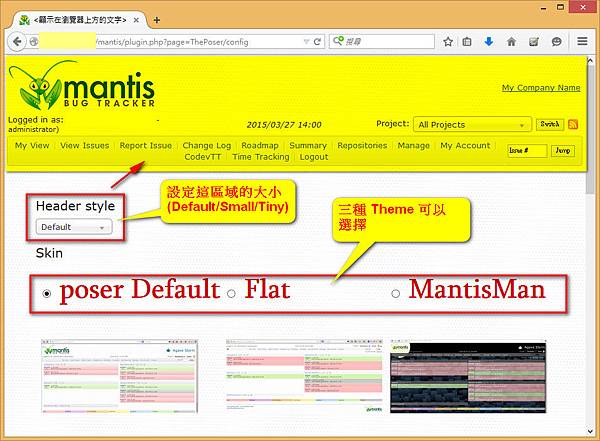
Task: Open Time Tracking menu item
Action: (x=261, y=157)
